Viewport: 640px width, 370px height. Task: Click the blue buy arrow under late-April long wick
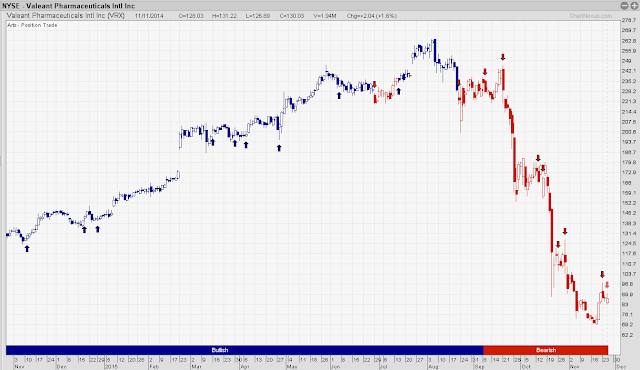coord(279,148)
